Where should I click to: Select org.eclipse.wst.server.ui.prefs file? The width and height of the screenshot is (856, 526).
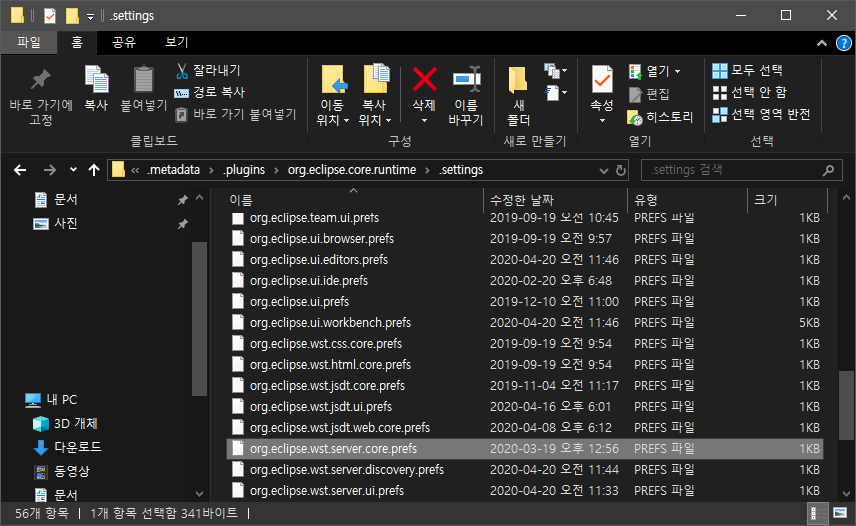525,491
